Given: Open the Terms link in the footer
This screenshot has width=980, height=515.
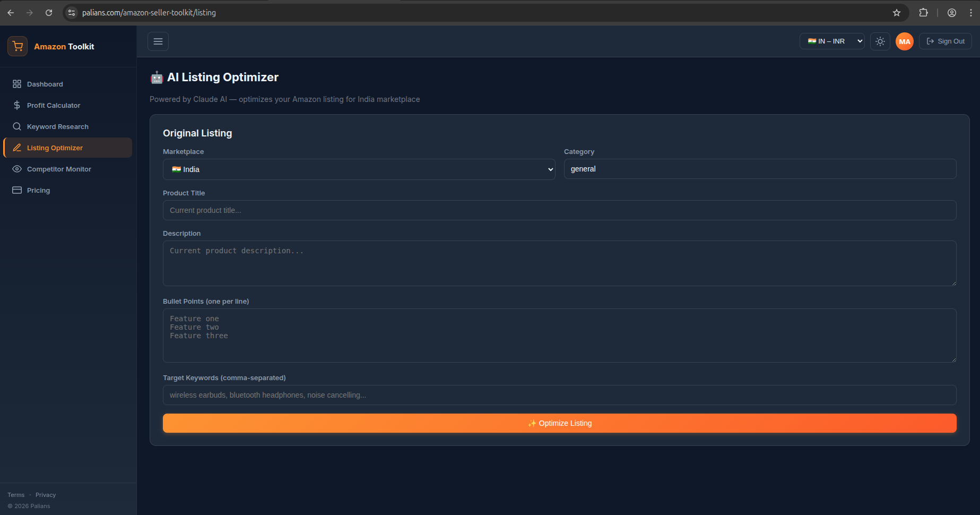Looking at the screenshot, I should tap(15, 494).
